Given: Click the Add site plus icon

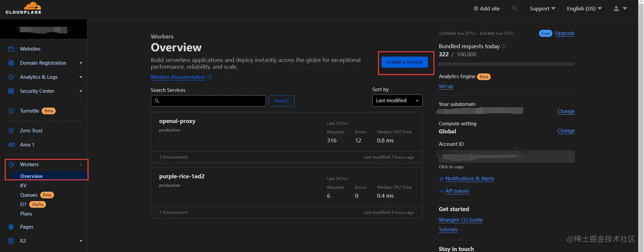Looking at the screenshot, I should click(x=476, y=9).
